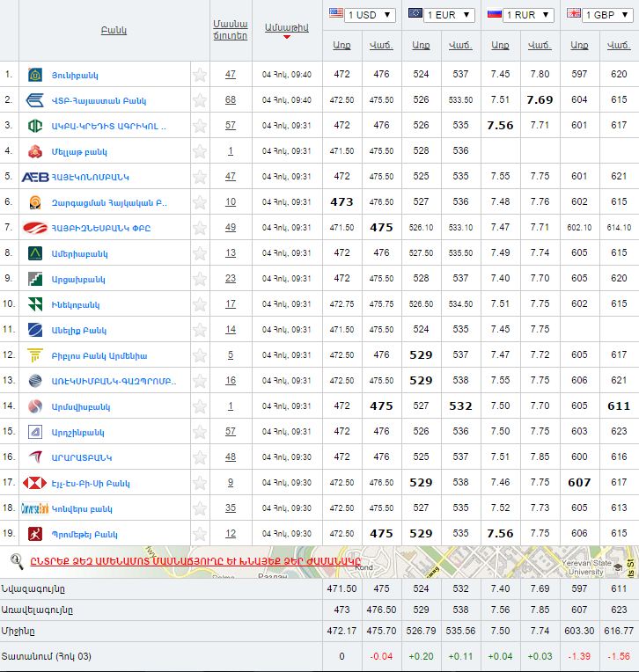Click the VTB-Armenia Bank logo

36,100
